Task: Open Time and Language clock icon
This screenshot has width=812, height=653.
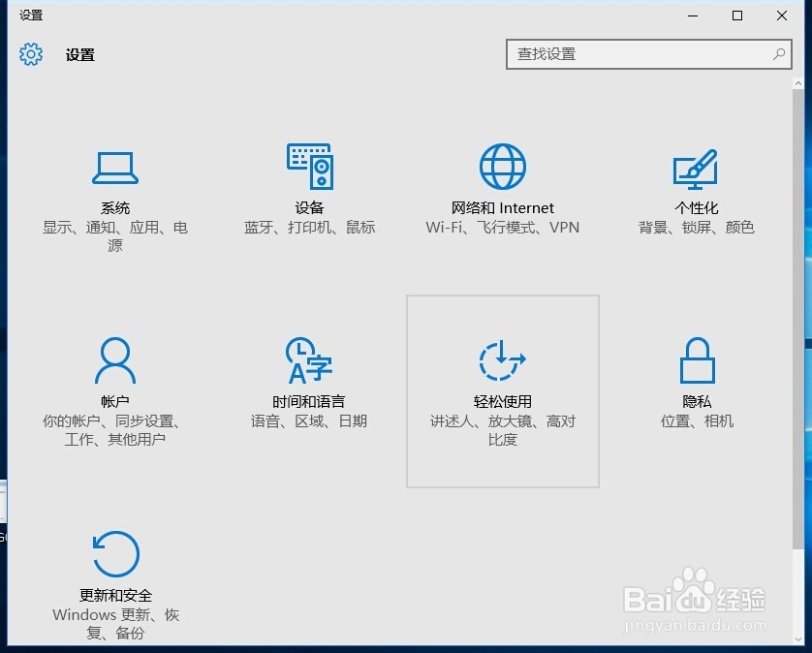Action: pos(309,360)
